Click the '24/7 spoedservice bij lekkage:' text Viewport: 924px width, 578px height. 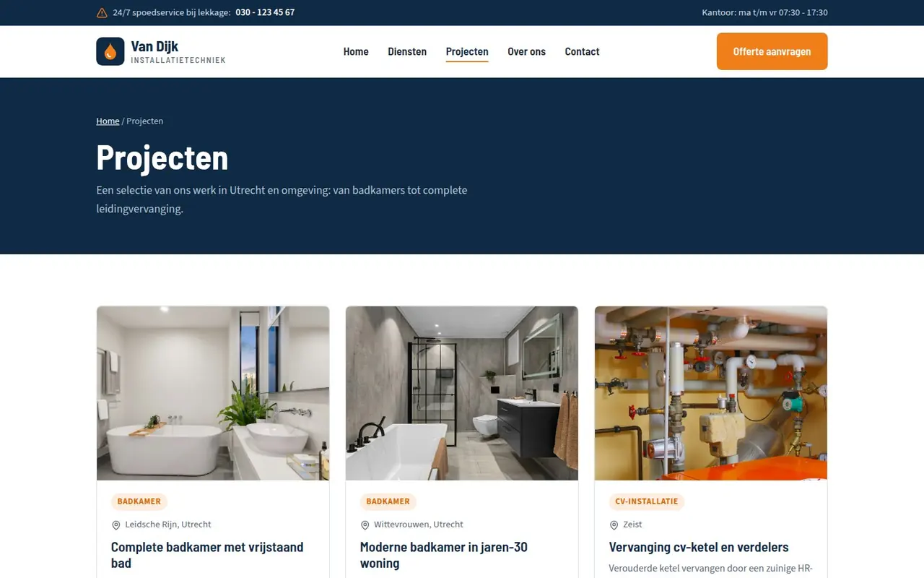coord(171,12)
